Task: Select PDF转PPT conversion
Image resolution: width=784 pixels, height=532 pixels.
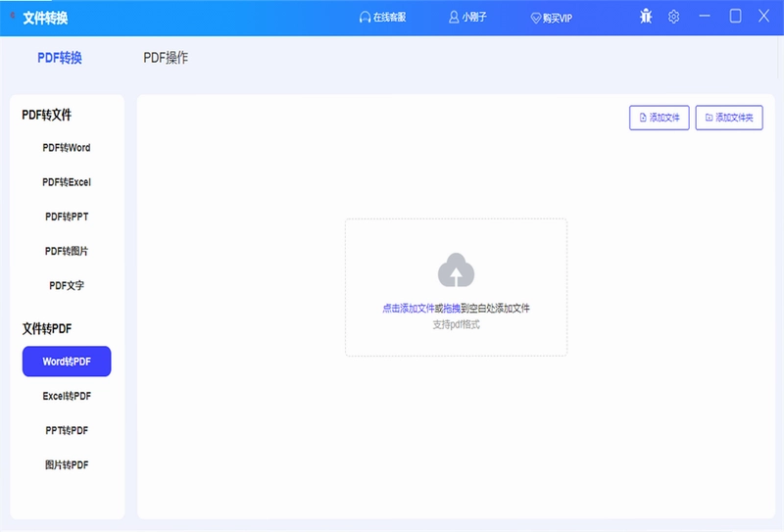Action: click(x=67, y=217)
